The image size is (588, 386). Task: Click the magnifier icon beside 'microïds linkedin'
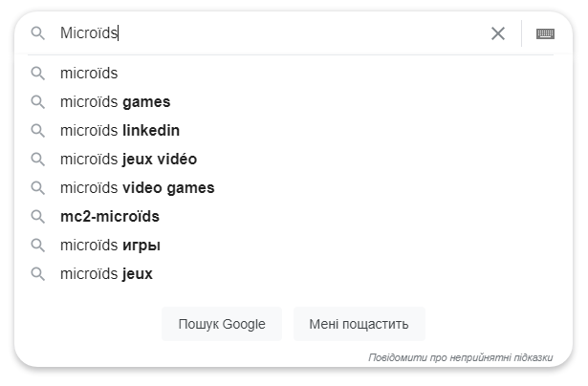click(38, 131)
